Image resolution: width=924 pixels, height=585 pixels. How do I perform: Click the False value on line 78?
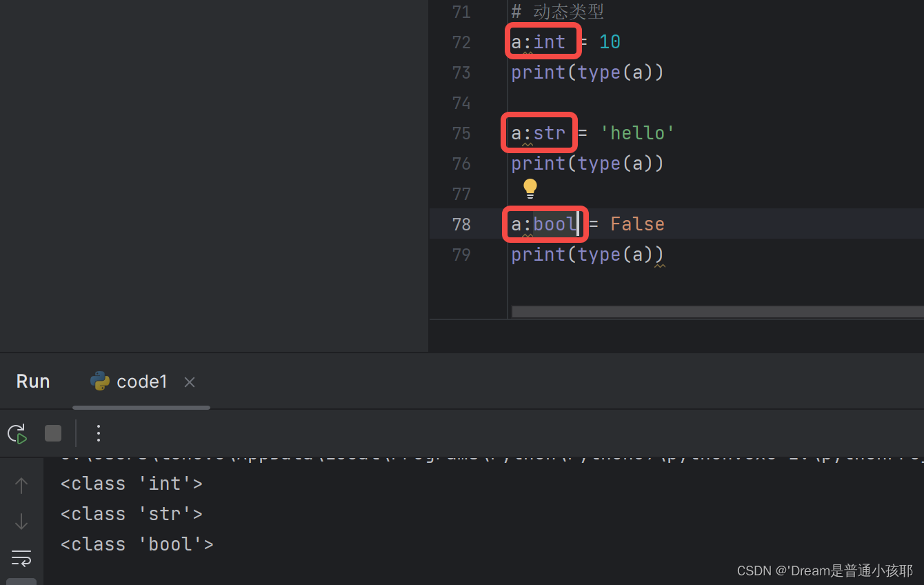[638, 224]
